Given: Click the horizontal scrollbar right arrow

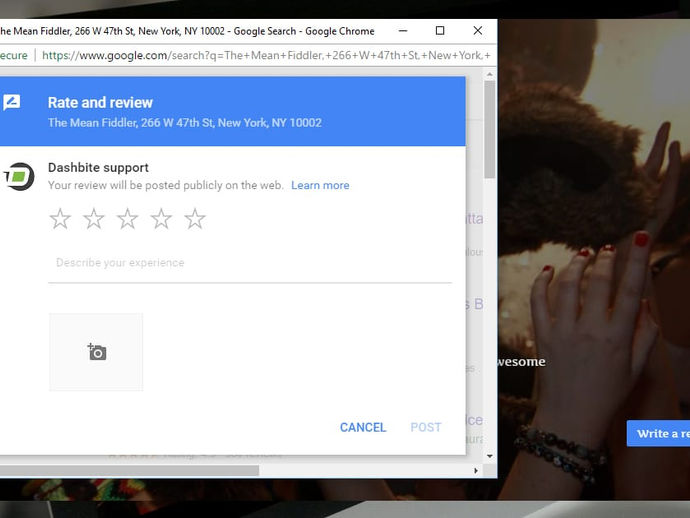Looking at the screenshot, I should 476,470.
